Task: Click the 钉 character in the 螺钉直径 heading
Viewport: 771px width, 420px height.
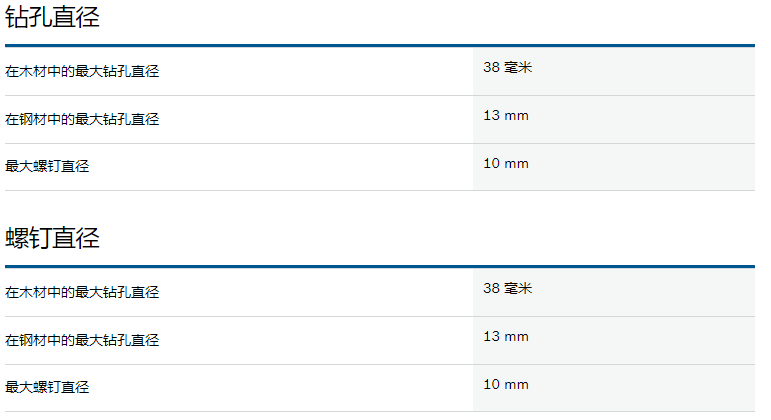Action: coord(40,238)
